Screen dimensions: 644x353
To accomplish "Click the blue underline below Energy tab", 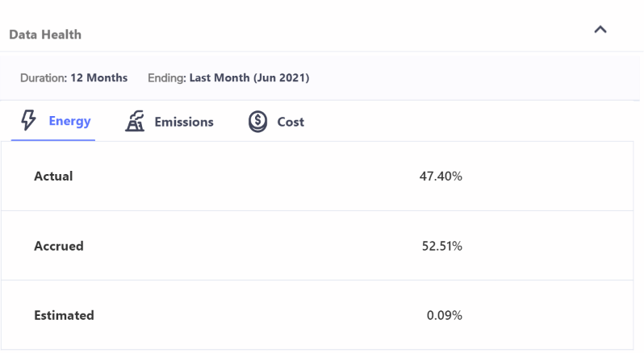I will pos(53,140).
